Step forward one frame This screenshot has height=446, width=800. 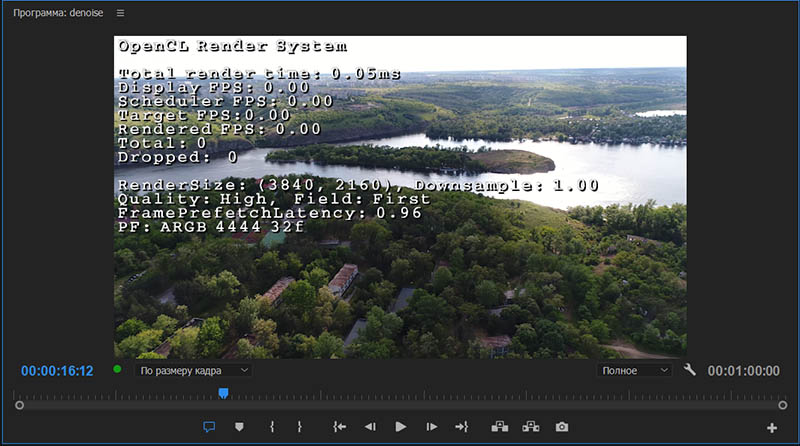432,427
